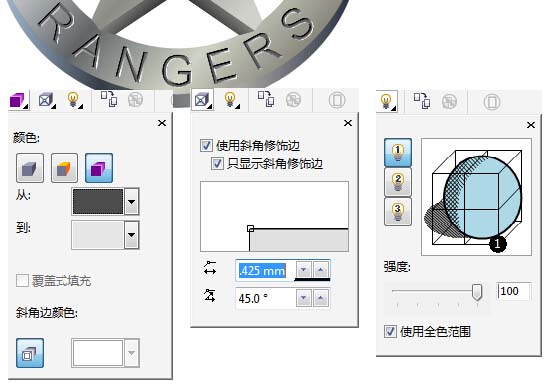Toggle 使用全色范围 checkbox
Image resolution: width=544 pixels, height=384 pixels.
tap(390, 331)
